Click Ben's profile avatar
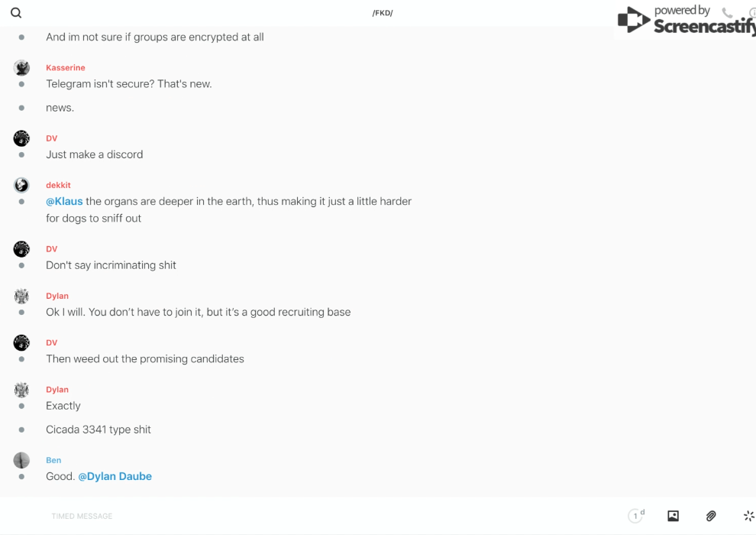This screenshot has height=535, width=756. (x=21, y=460)
